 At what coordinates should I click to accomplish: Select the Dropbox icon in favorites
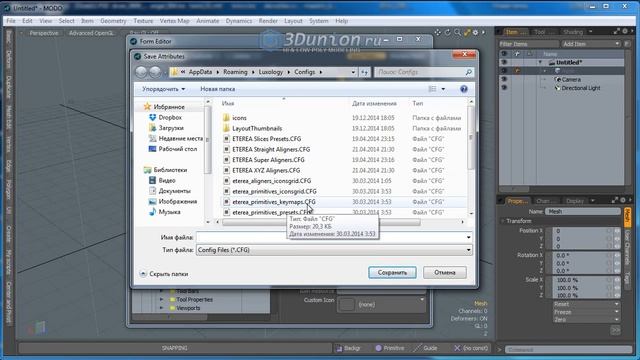[x=152, y=117]
